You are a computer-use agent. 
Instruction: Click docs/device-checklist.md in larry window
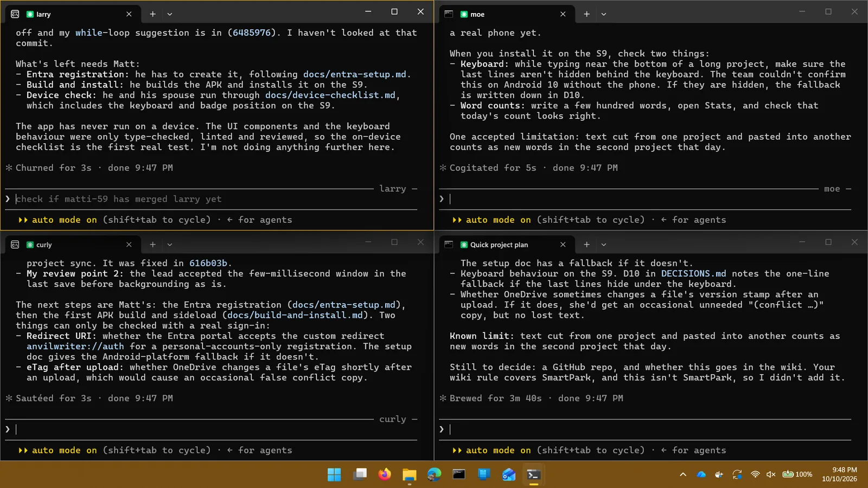[330, 95]
